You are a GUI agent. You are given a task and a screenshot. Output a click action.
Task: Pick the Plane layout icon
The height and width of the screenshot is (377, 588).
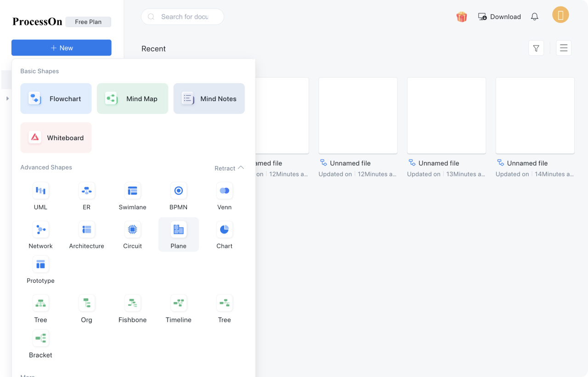178,229
